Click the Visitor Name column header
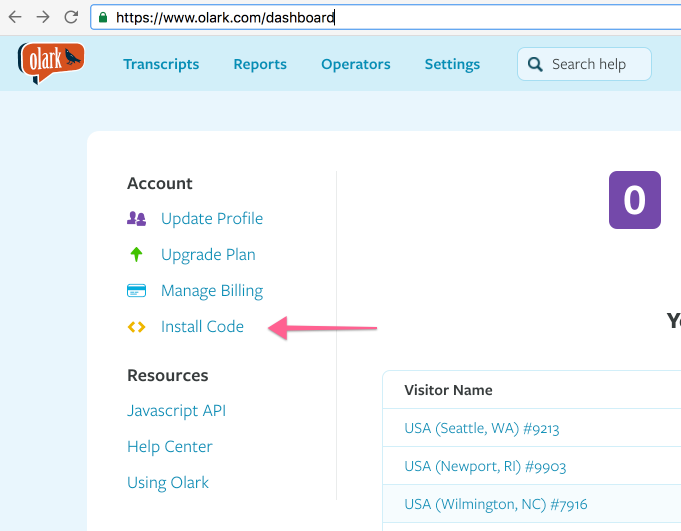681x531 pixels. click(448, 390)
